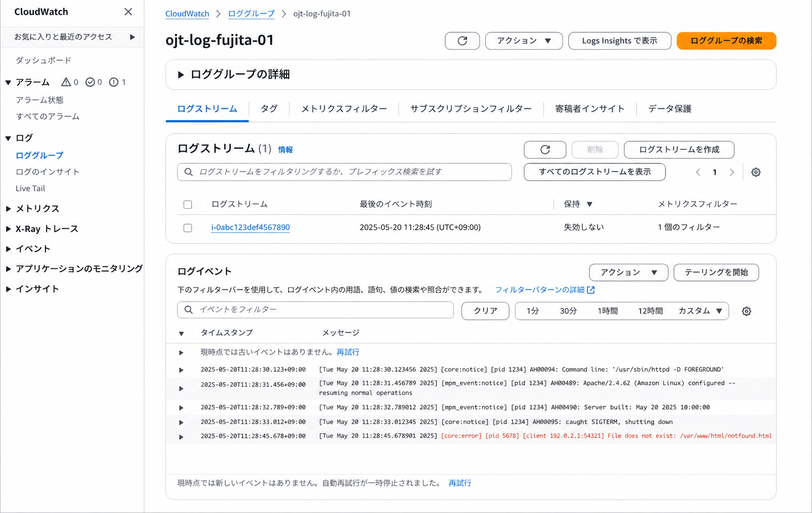Click the search icon in event filter

pyautogui.click(x=188, y=310)
